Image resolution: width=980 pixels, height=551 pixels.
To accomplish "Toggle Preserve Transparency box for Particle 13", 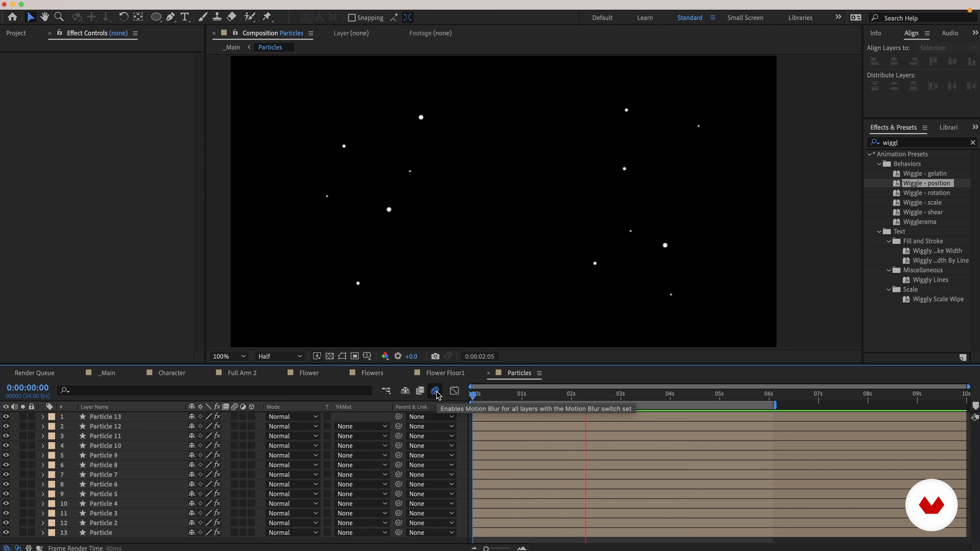I will [327, 417].
